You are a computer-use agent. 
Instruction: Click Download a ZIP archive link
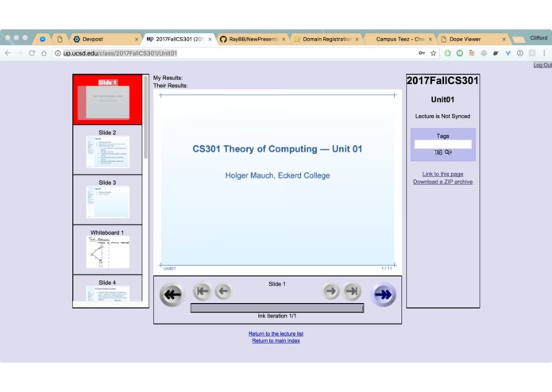442,182
